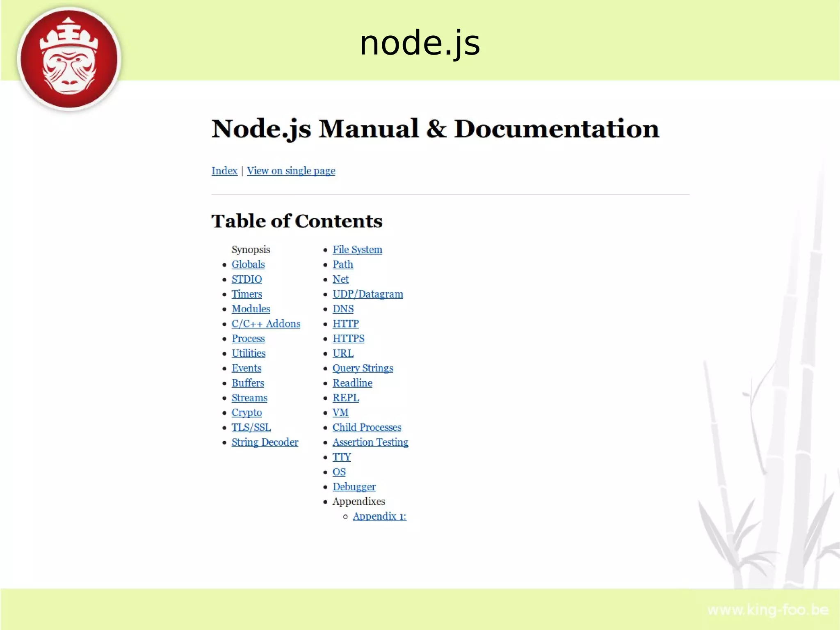Open the HTTPS section link

348,339
